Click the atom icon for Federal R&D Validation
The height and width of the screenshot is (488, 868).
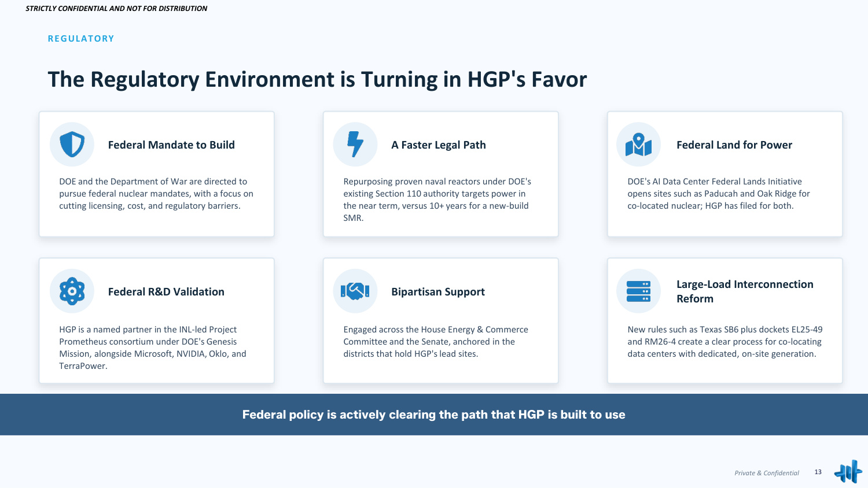[72, 291]
